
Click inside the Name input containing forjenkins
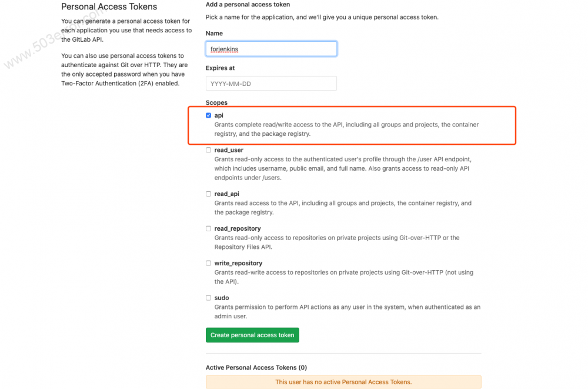pyautogui.click(x=270, y=49)
